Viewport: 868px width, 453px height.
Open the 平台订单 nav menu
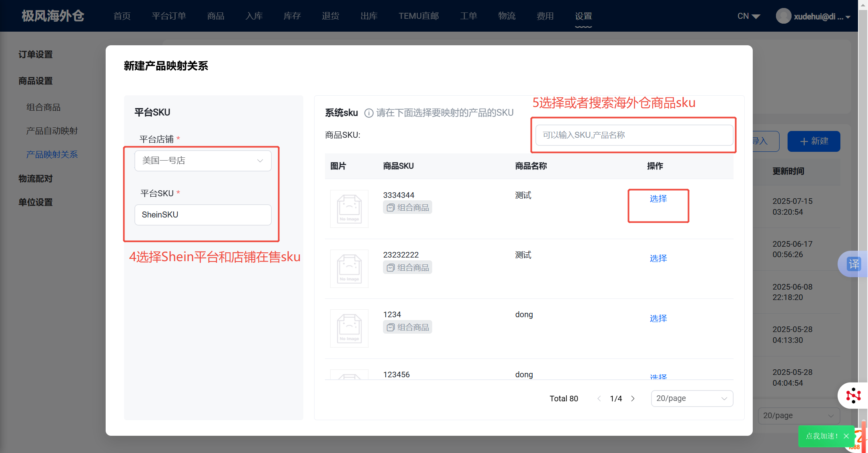coord(169,16)
